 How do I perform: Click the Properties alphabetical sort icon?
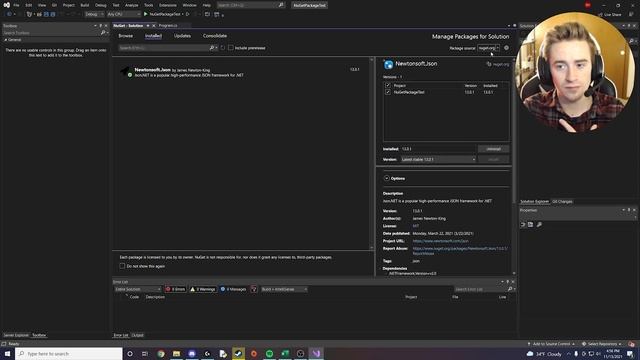(x=531, y=224)
